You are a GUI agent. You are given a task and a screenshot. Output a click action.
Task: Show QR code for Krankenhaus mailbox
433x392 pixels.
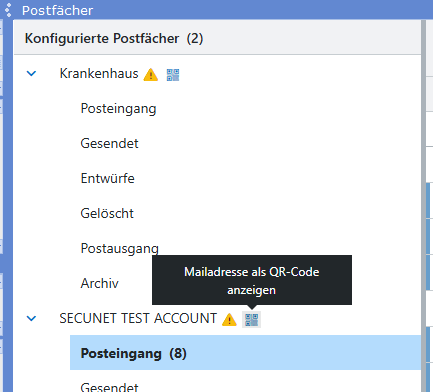pos(173,75)
